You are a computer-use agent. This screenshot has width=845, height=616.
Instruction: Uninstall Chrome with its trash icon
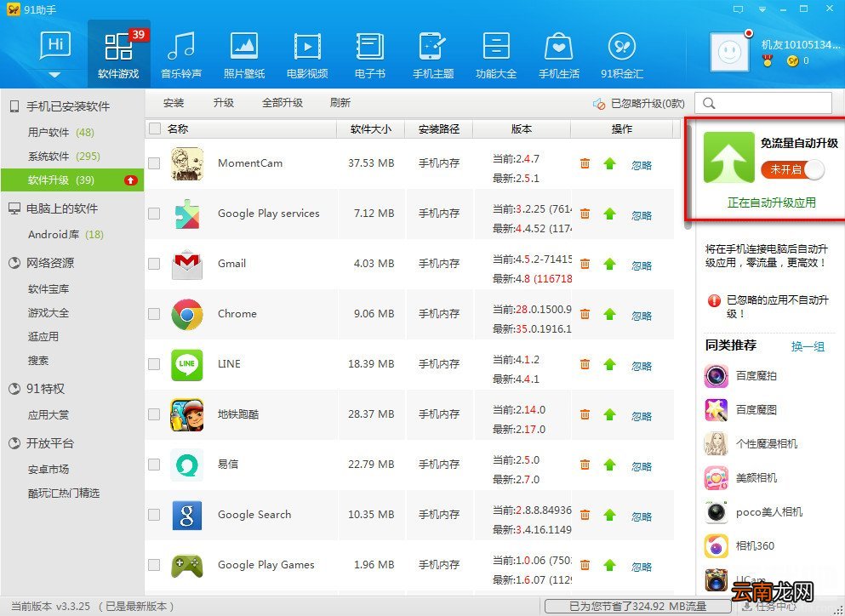pyautogui.click(x=585, y=314)
